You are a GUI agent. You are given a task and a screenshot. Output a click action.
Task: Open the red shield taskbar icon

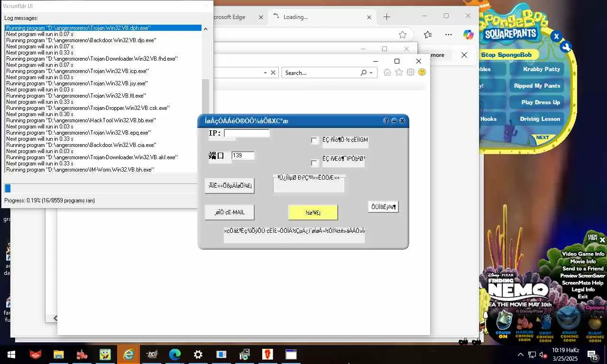267,354
